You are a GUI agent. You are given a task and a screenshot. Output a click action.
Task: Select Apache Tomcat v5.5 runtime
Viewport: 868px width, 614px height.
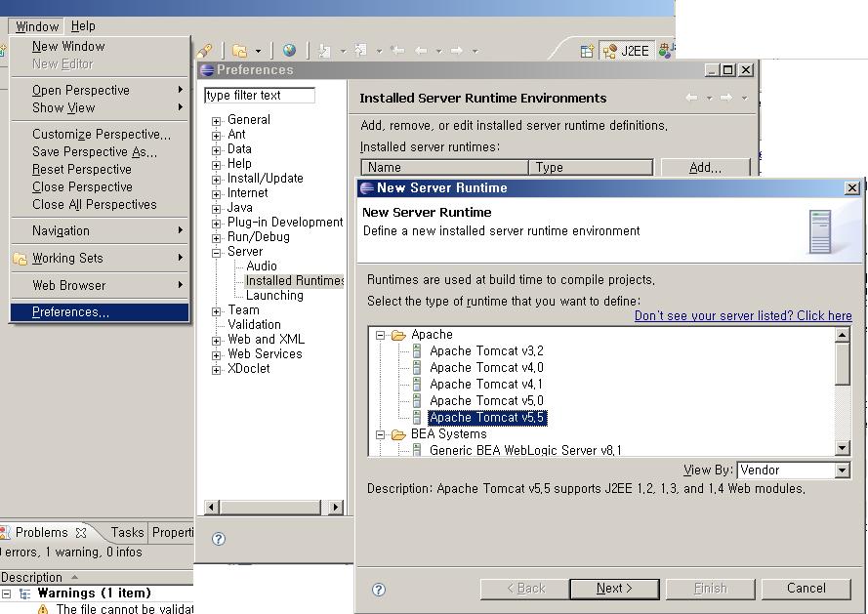tap(487, 418)
